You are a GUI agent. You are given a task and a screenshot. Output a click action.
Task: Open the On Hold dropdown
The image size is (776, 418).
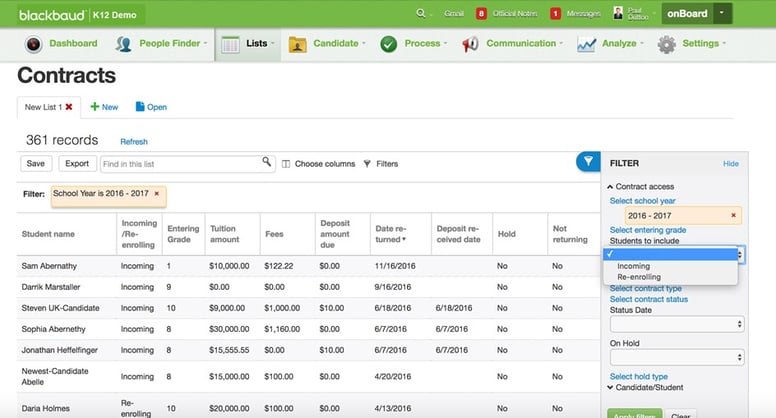(x=676, y=357)
